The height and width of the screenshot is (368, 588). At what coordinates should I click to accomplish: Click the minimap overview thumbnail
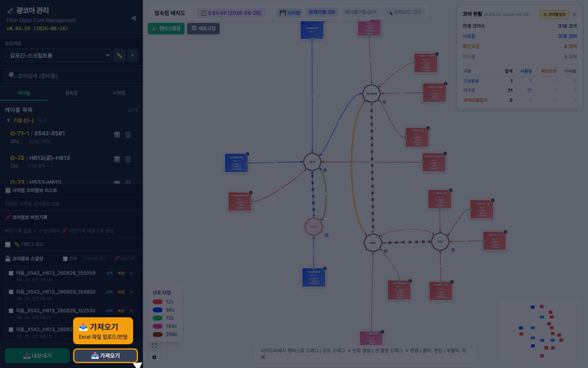540,331
